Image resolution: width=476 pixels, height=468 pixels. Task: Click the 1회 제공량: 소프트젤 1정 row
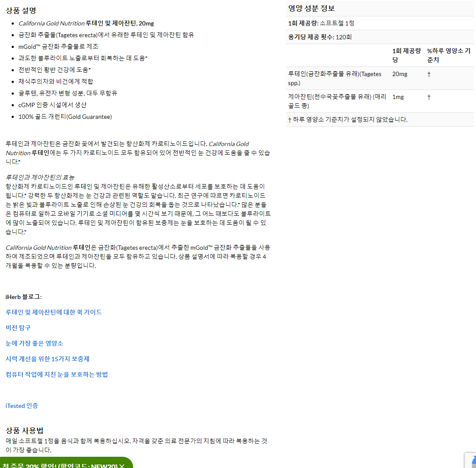coord(380,23)
